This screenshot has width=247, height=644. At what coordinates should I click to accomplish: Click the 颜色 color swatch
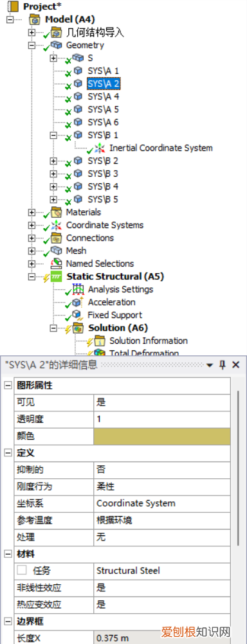tap(162, 436)
